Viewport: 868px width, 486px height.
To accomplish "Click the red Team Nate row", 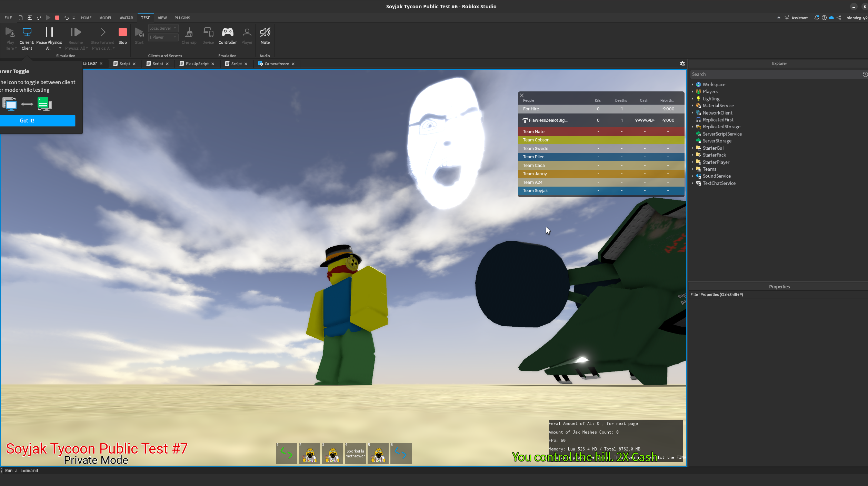I will (601, 132).
